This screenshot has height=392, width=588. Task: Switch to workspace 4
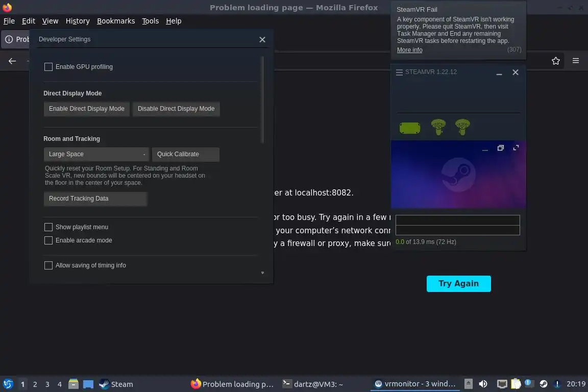(60, 384)
